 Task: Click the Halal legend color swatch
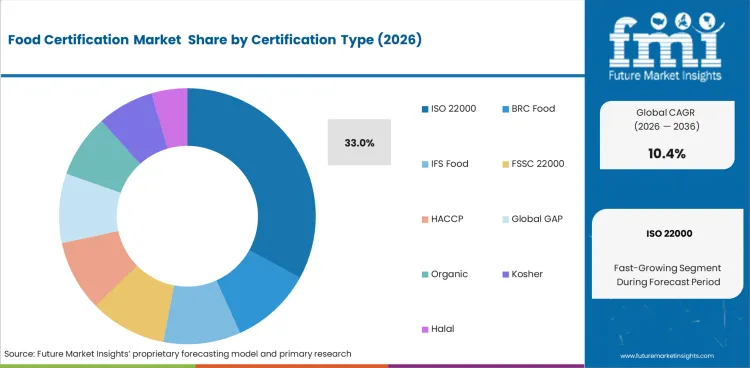425,330
